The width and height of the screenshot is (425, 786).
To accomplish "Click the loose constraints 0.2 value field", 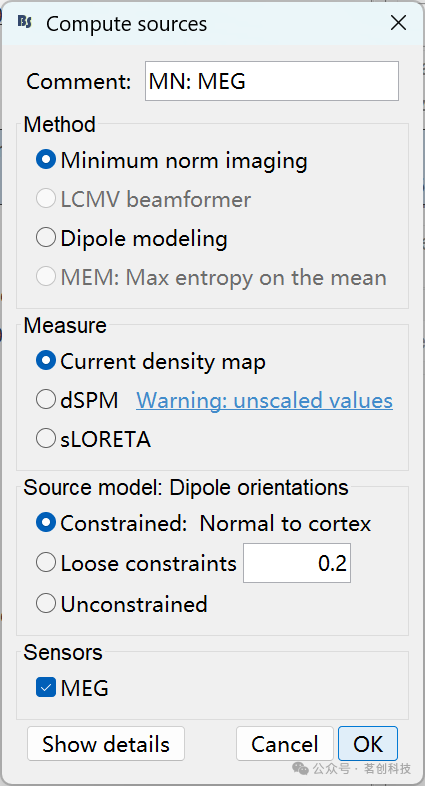I will click(297, 563).
